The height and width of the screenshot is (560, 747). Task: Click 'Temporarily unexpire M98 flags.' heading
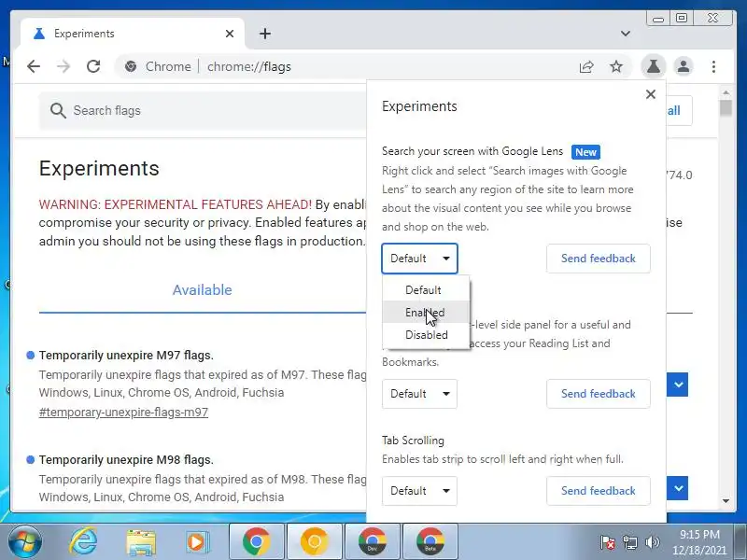tap(126, 460)
